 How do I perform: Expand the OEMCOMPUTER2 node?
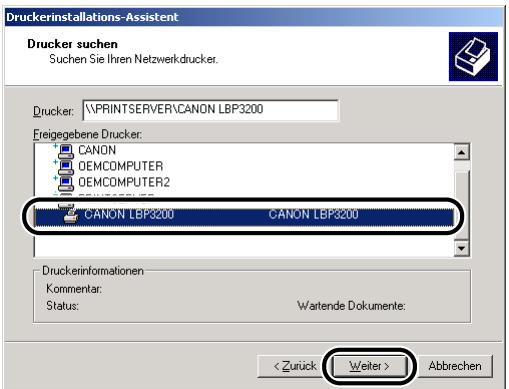pos(55,178)
